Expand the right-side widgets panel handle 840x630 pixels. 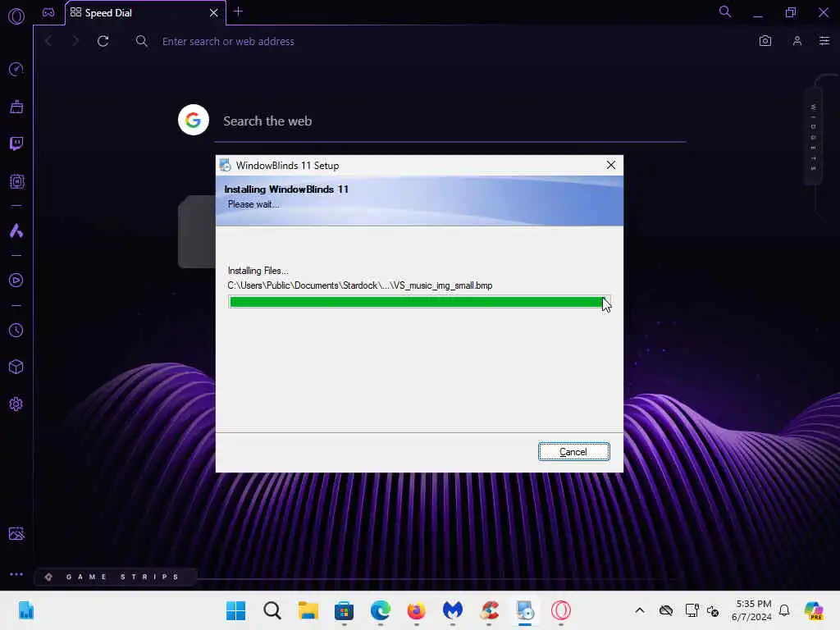813,138
